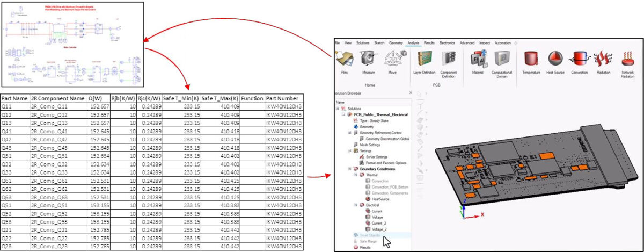Open Component Definition tool
This screenshot has width=644, height=252.
pyautogui.click(x=448, y=60)
